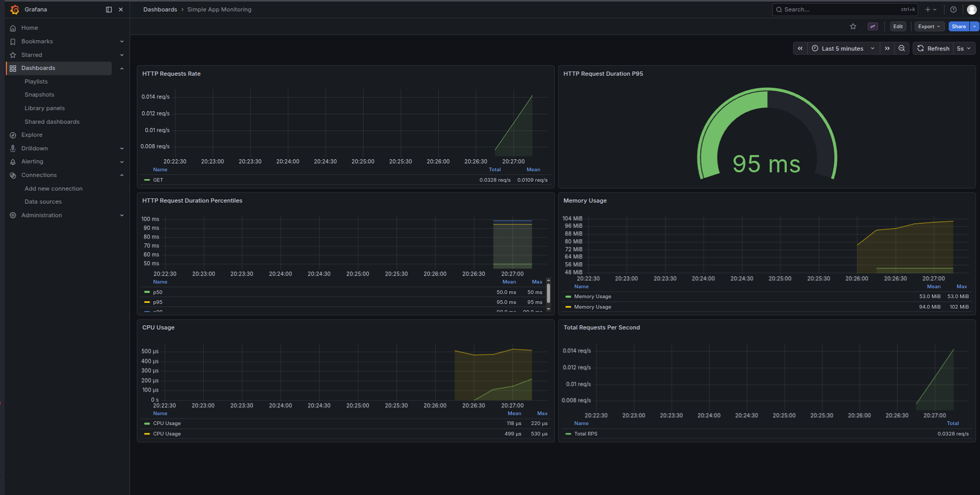Open Starred in sidebar
Screen dimensions: 980x495
(x=32, y=55)
